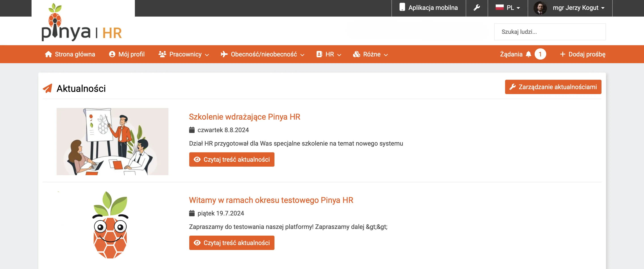Expand the Różne menu chevron
Viewport: 644px width, 269px height.
386,55
